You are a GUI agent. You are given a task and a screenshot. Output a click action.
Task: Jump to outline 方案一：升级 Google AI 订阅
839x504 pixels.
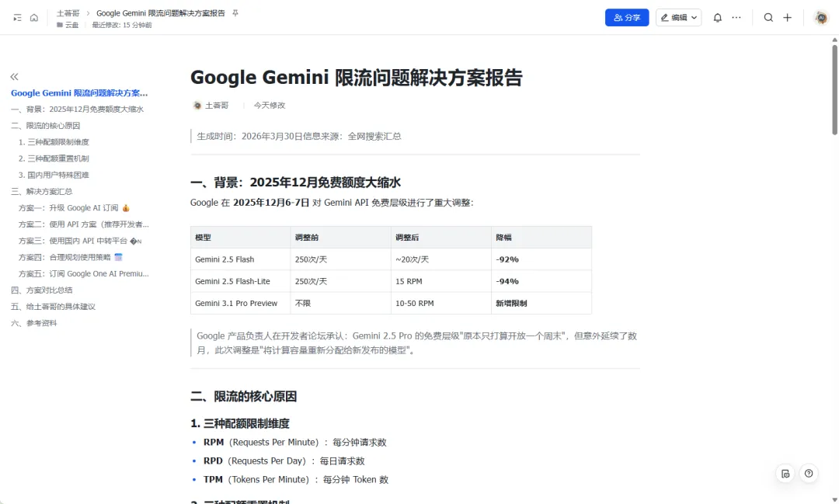75,207
